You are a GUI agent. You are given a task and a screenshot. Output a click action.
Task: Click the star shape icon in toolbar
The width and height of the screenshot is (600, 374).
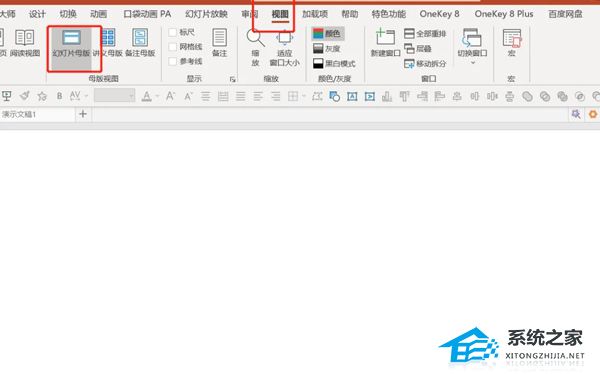point(42,96)
